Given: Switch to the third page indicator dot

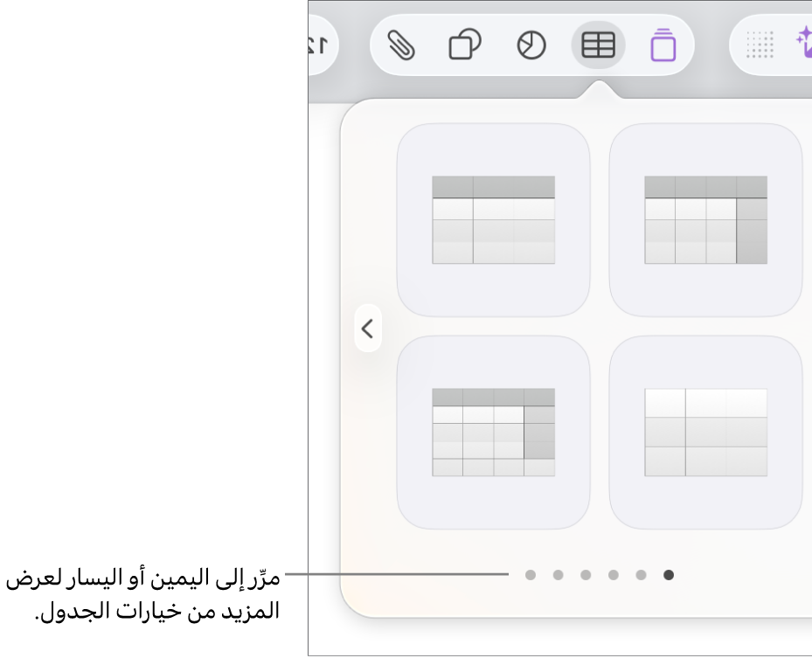Looking at the screenshot, I should 586,575.
